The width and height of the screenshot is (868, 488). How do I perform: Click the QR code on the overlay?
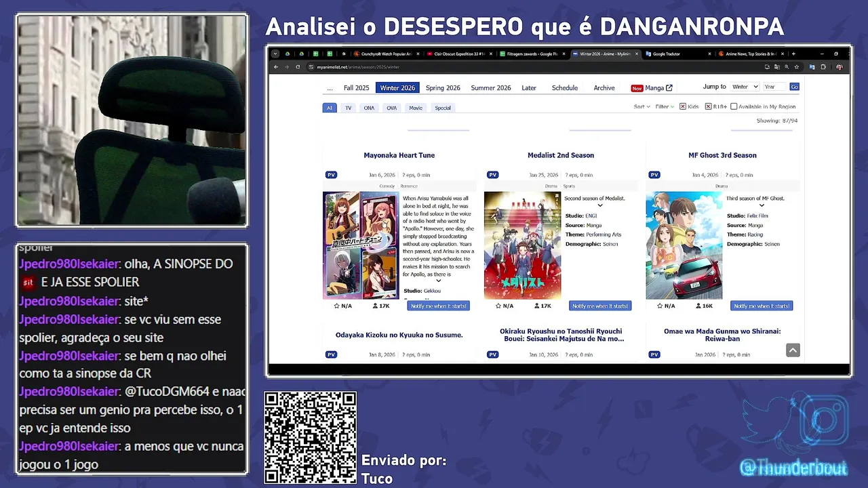(310, 438)
